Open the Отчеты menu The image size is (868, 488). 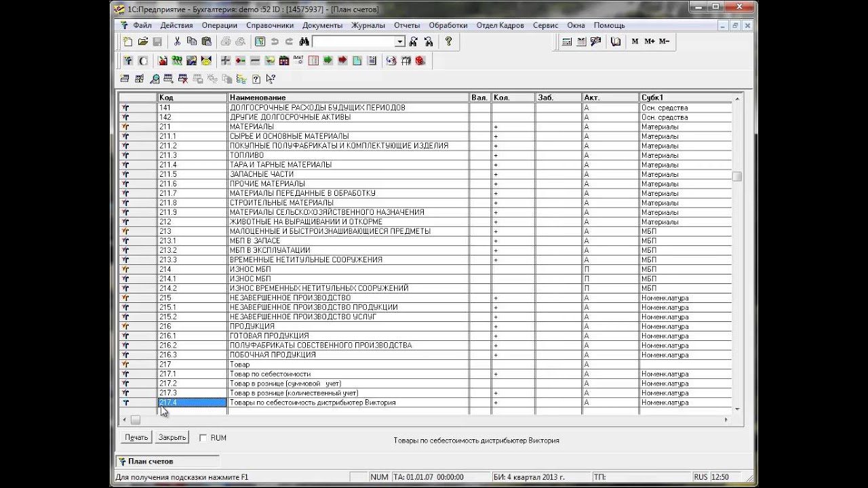pos(407,25)
